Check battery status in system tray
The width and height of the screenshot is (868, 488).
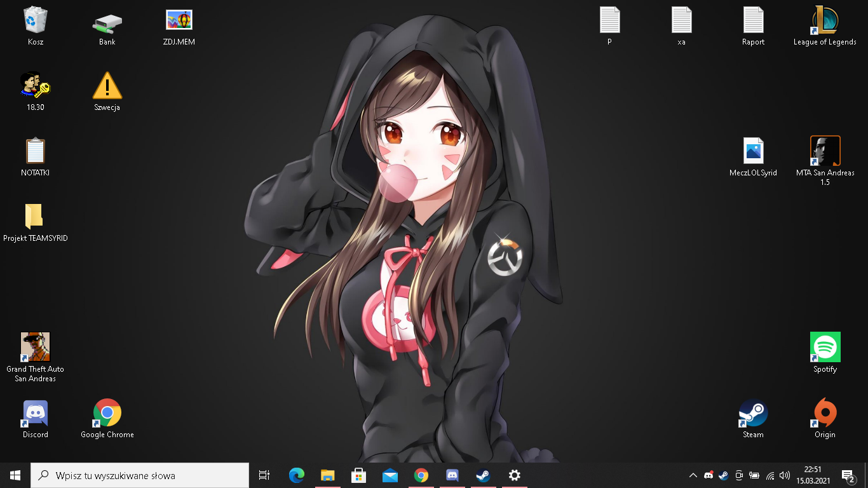(x=754, y=475)
